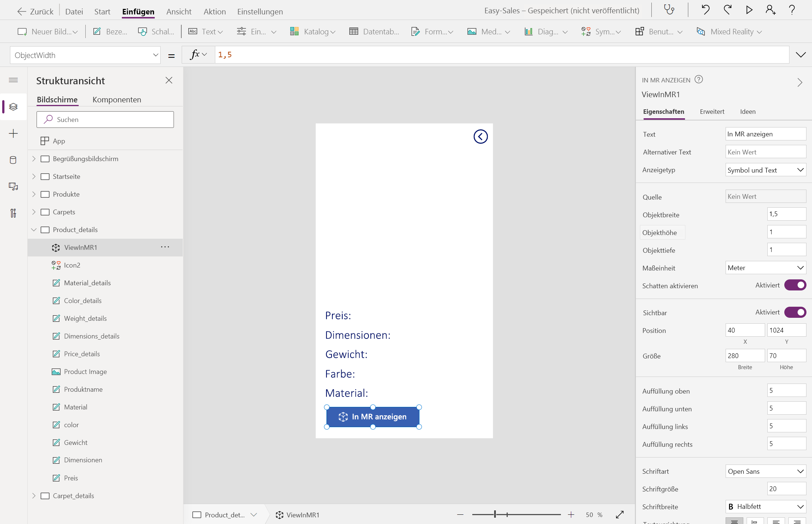Open the Media icon in left sidebar
The width and height of the screenshot is (812, 524).
13,187
